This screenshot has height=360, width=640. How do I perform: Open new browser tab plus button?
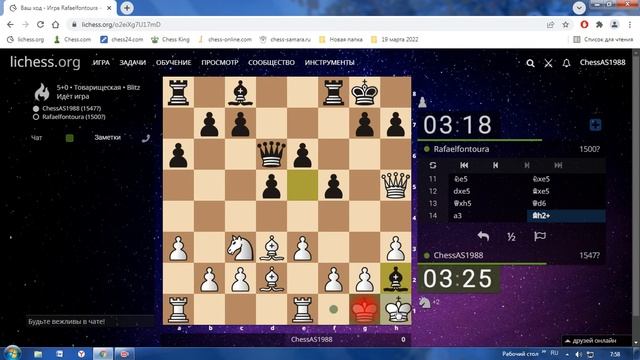[x=127, y=8]
